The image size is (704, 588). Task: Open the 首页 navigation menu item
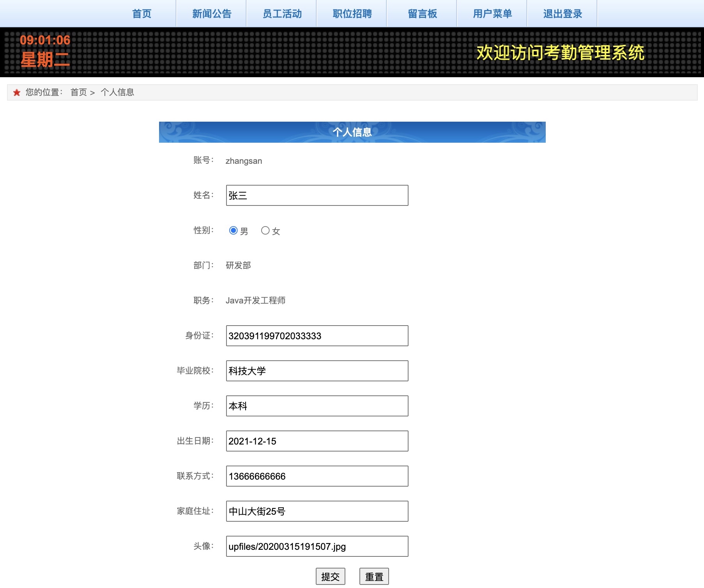click(x=142, y=13)
